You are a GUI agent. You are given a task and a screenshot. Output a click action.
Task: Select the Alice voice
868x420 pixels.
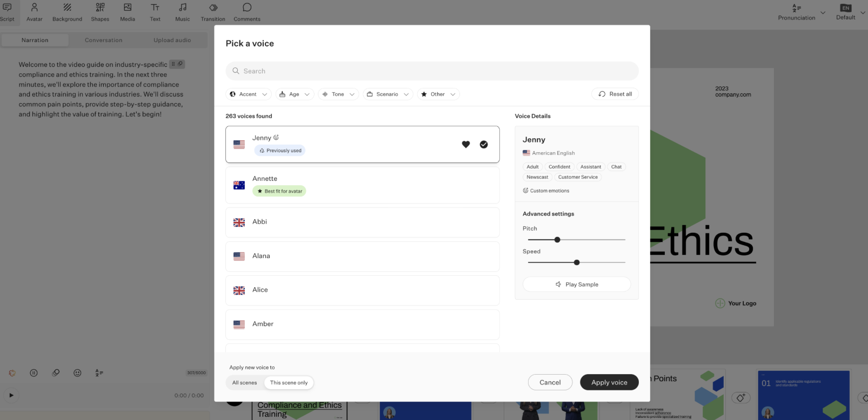coord(363,290)
